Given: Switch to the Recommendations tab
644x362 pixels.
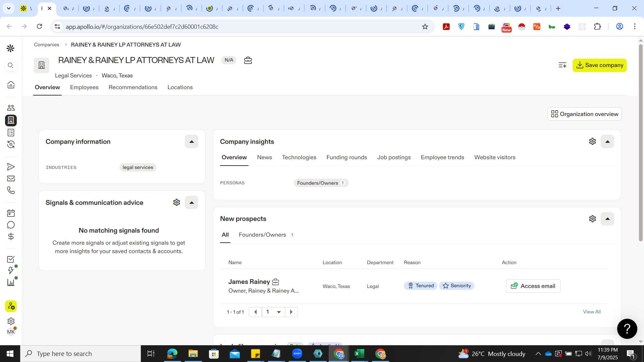Looking at the screenshot, I should [x=133, y=87].
